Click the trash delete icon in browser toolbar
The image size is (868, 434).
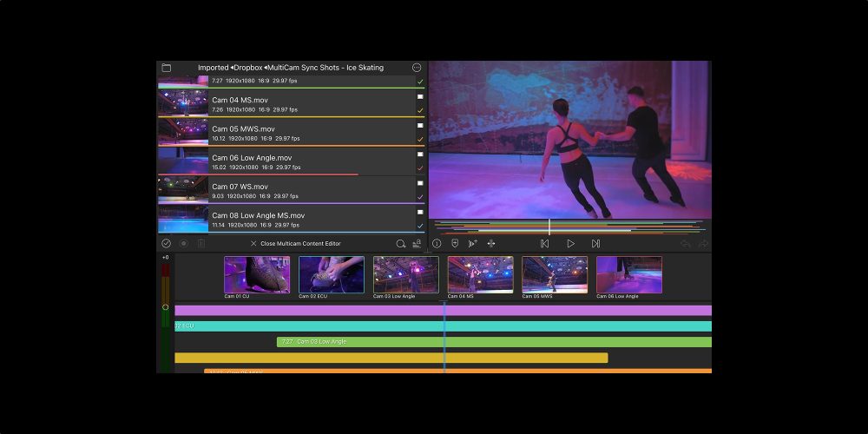point(201,244)
